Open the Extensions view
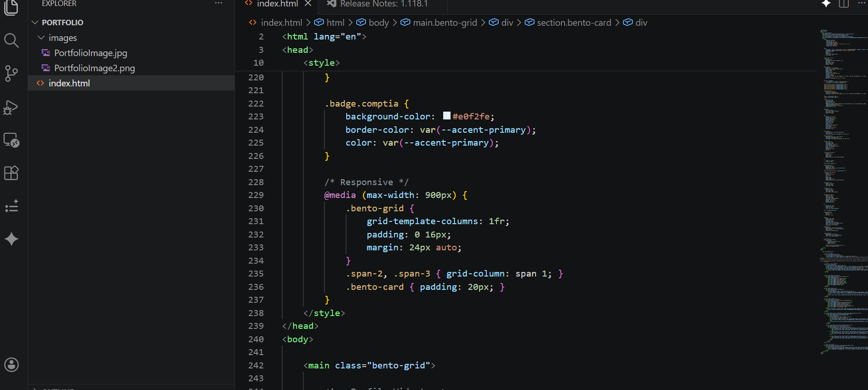868x390 pixels. [11, 173]
